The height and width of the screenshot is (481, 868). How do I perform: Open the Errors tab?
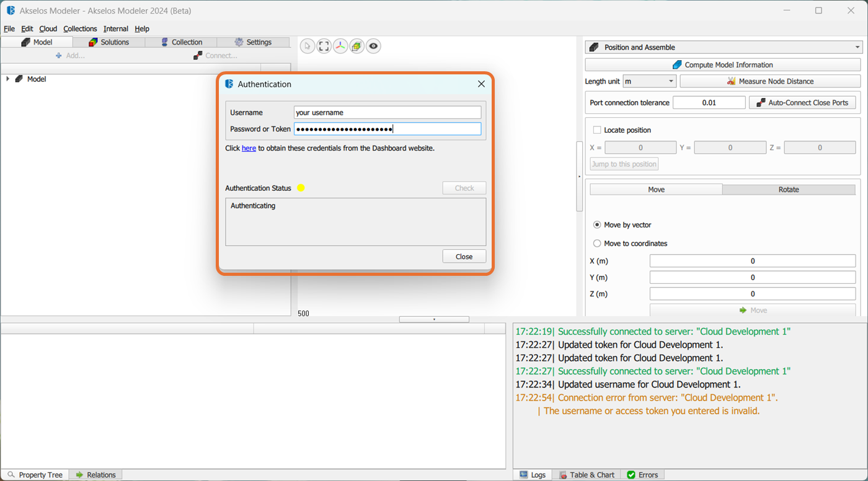click(642, 475)
